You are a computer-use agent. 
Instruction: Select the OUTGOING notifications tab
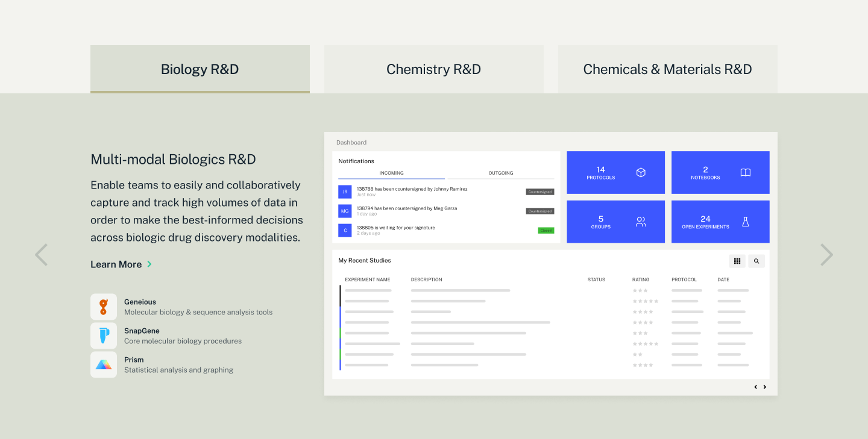[x=501, y=173]
